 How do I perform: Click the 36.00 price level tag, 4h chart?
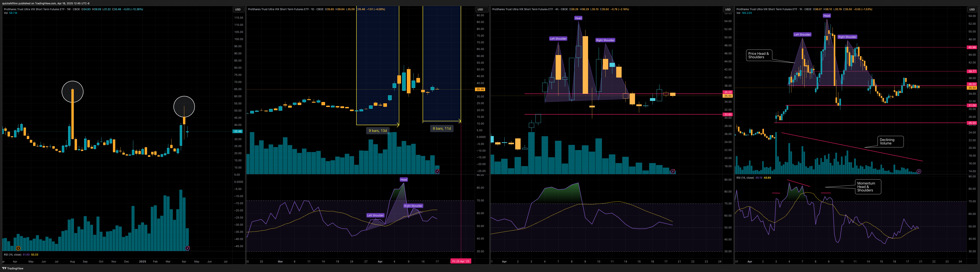[x=728, y=92]
